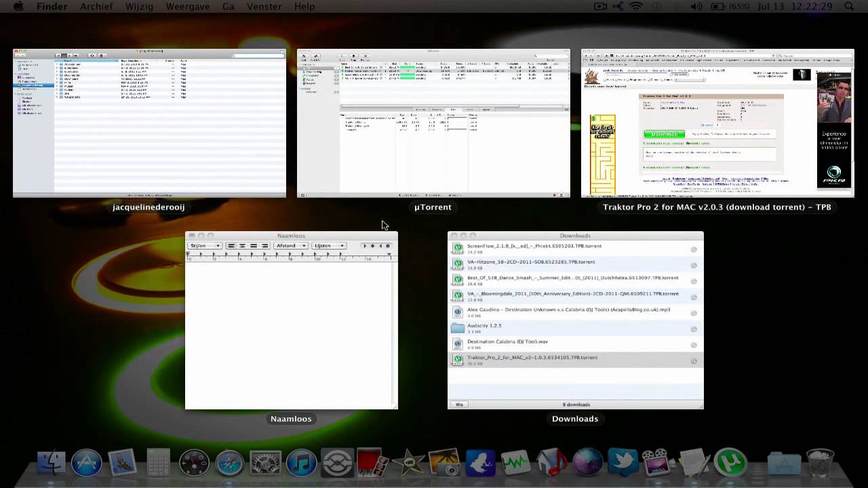Open the Apple menu
This screenshot has height=488, width=868.
[18, 6]
